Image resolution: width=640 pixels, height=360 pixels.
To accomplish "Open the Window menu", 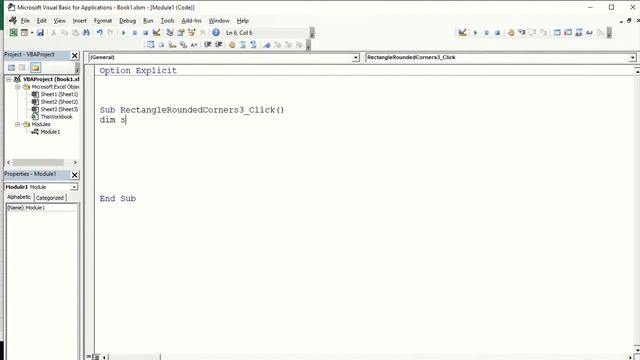I will point(219,20).
